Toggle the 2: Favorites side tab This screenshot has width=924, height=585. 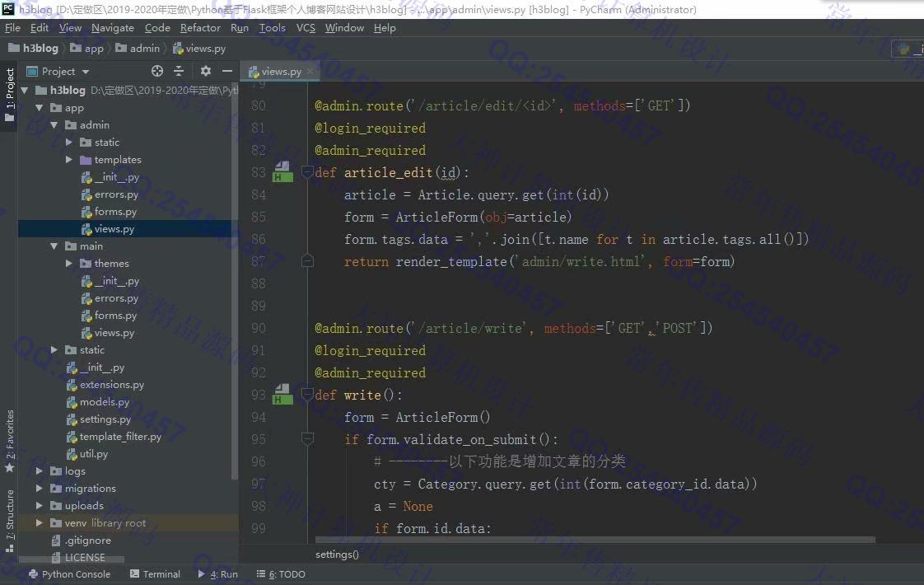pos(9,441)
